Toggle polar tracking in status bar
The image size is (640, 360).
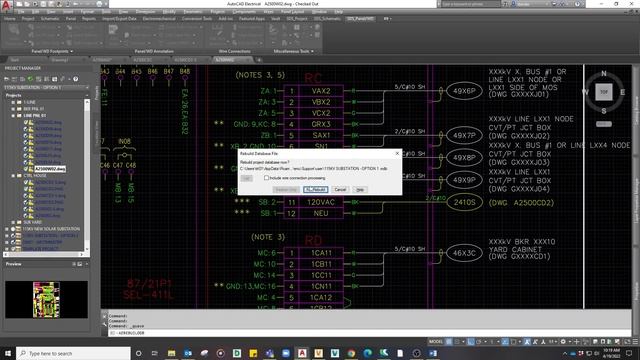(478, 342)
